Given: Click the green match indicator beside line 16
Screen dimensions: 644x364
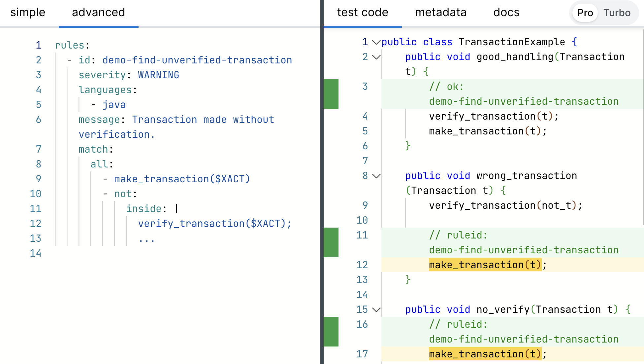Looking at the screenshot, I should pyautogui.click(x=331, y=332).
